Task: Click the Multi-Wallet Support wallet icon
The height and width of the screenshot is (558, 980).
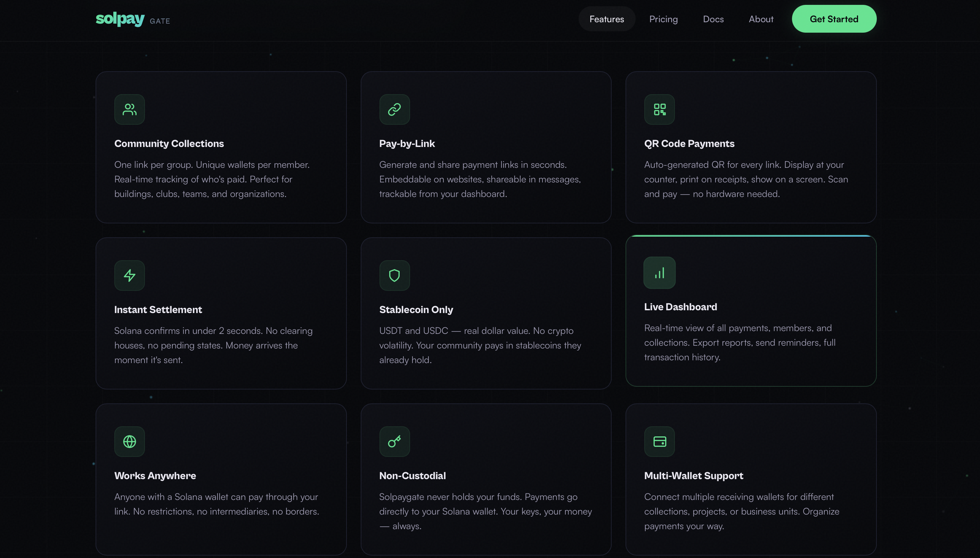Action: [x=659, y=442]
